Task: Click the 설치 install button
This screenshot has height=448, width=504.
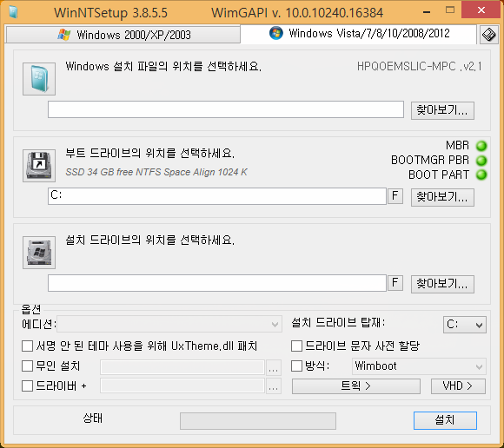Action: pos(445,420)
